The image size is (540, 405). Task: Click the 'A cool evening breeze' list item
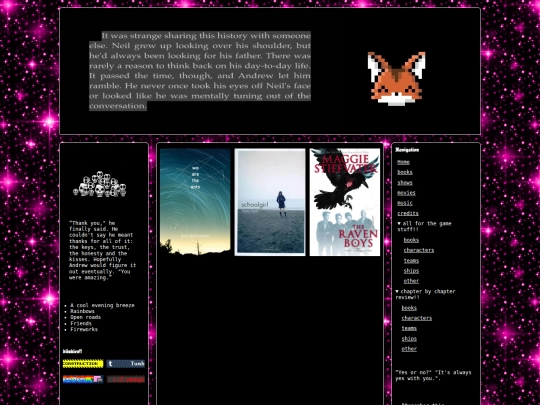point(102,305)
